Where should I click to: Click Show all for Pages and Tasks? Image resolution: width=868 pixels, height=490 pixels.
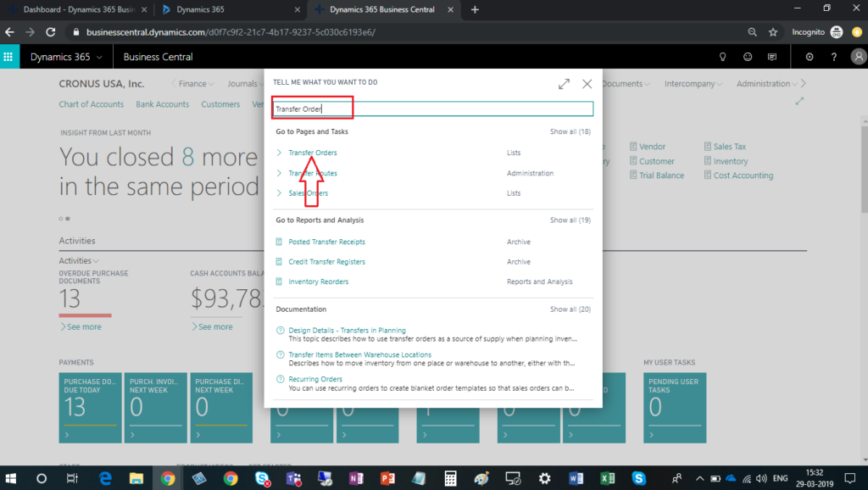(x=570, y=131)
